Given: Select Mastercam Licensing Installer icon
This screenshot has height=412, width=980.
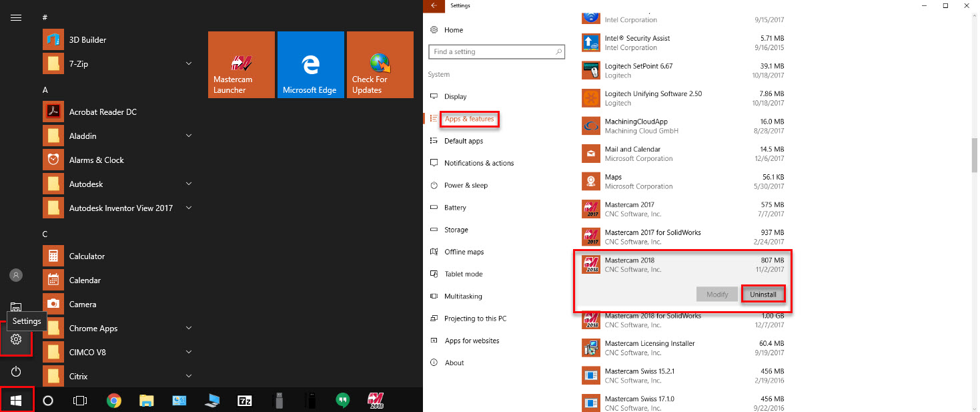Looking at the screenshot, I should pos(591,348).
